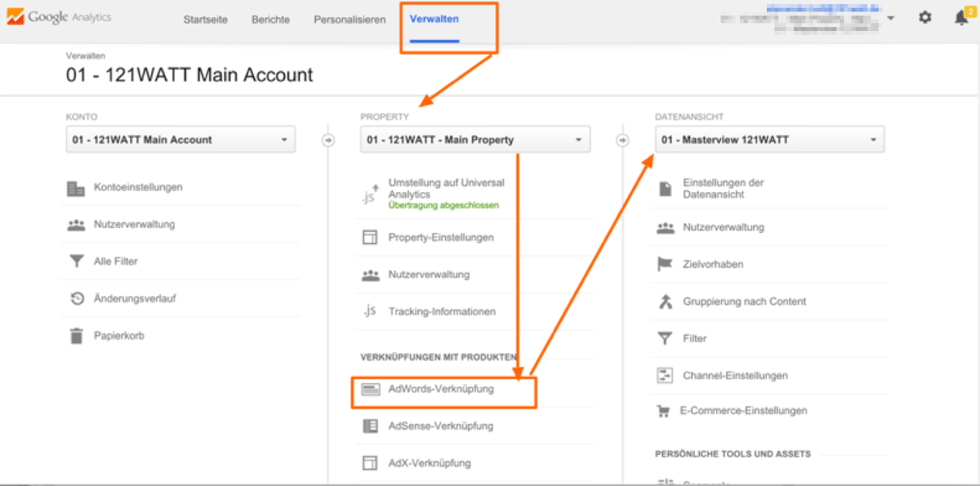This screenshot has height=486, width=980.
Task: Click the Channel-Einstellungen icon
Action: tap(665, 376)
